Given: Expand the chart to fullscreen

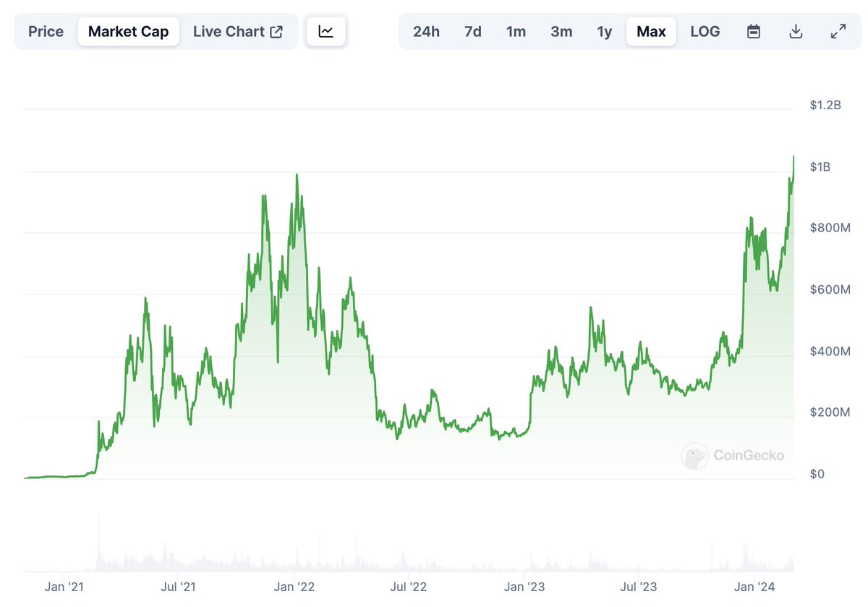Looking at the screenshot, I should 838,32.
